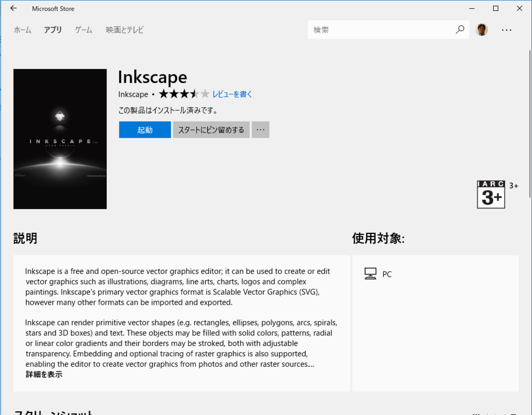This screenshot has height=415, width=532.
Task: Click the PC device icon
Action: pos(370,274)
